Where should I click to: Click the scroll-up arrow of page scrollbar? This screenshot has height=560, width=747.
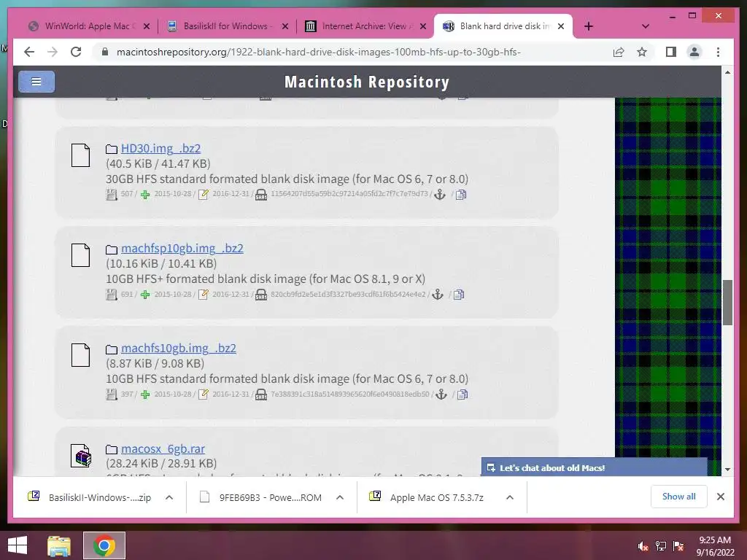(727, 72)
